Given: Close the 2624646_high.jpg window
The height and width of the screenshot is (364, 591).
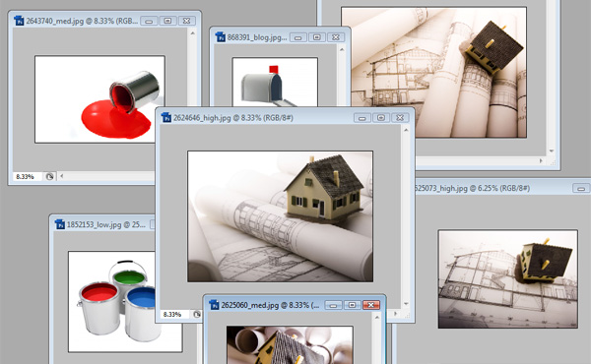Looking at the screenshot, I should coord(400,118).
